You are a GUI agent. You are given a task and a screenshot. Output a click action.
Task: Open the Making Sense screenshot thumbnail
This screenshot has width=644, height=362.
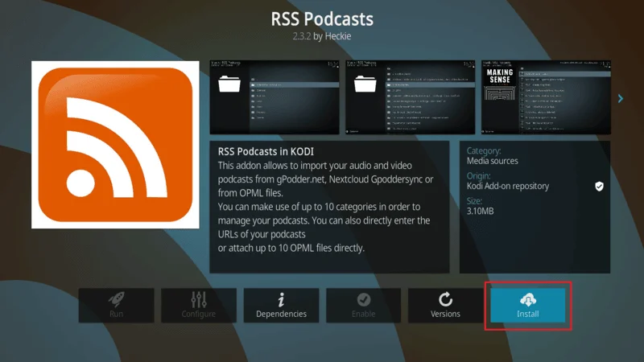pyautogui.click(x=547, y=97)
